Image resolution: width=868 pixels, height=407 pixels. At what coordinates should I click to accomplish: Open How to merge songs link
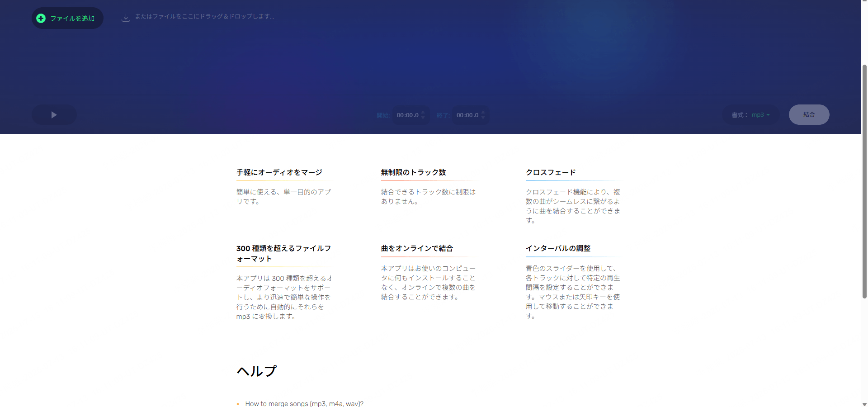(304, 403)
